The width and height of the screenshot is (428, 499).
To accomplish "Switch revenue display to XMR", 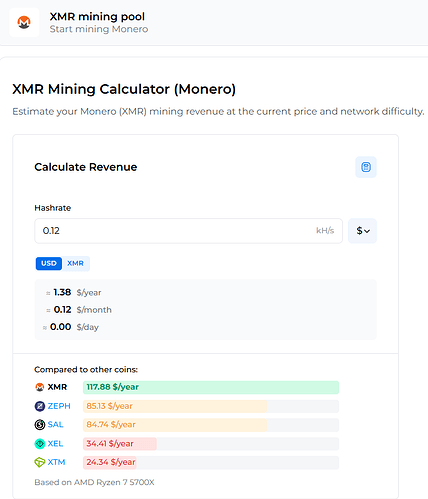I will click(75, 263).
